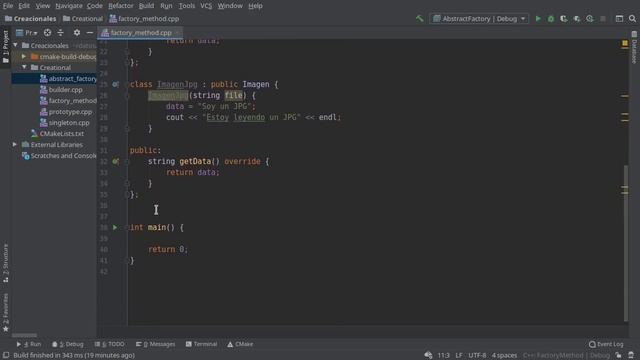Open Search Everywhere magnifier icon

632,19
